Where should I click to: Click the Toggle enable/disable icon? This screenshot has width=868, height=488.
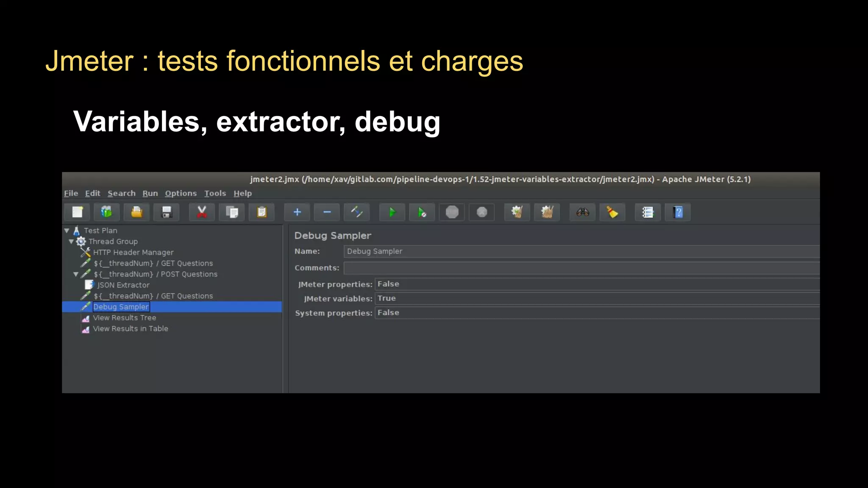click(x=356, y=212)
